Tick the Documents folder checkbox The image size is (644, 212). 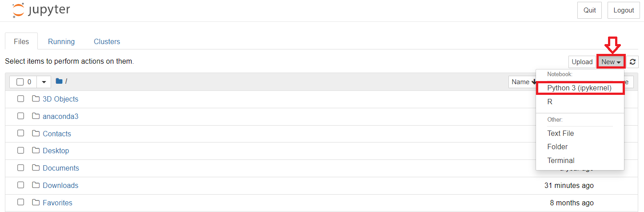(20, 168)
